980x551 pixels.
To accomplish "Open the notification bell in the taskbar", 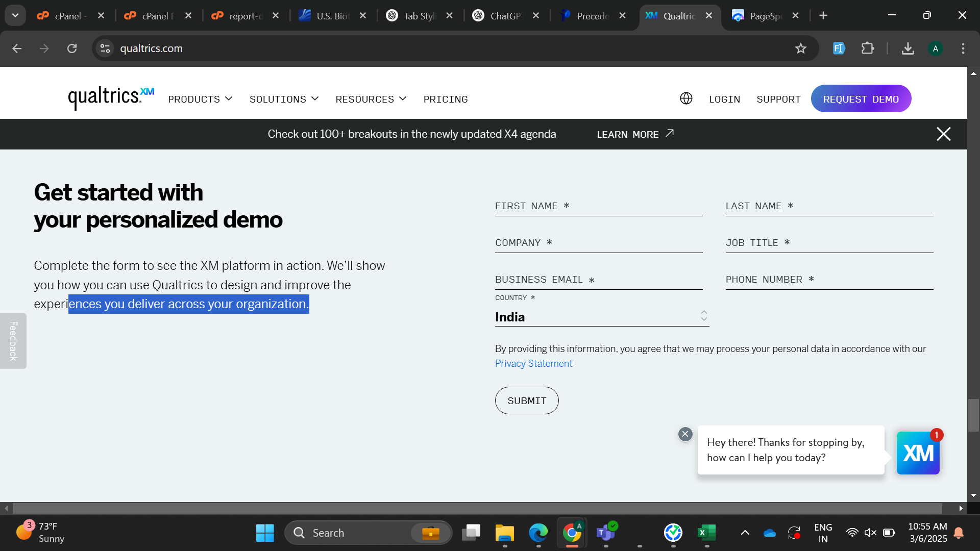I will point(959,533).
